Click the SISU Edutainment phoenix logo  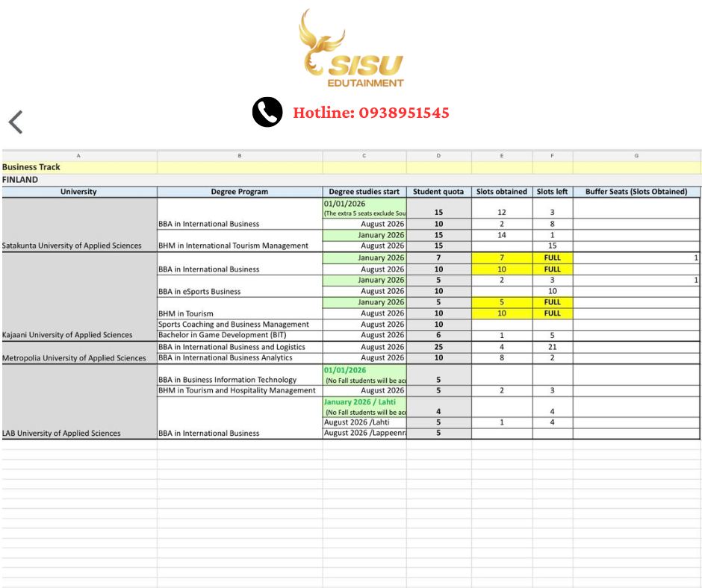point(350,49)
